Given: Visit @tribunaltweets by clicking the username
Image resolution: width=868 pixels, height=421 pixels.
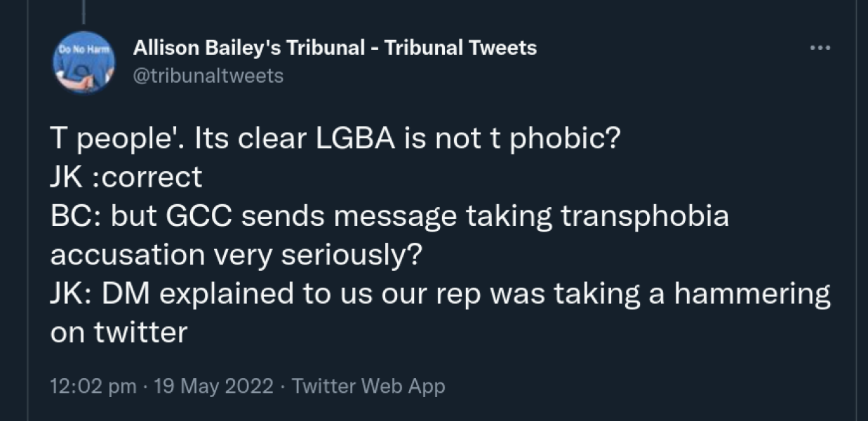Looking at the screenshot, I should click(209, 75).
